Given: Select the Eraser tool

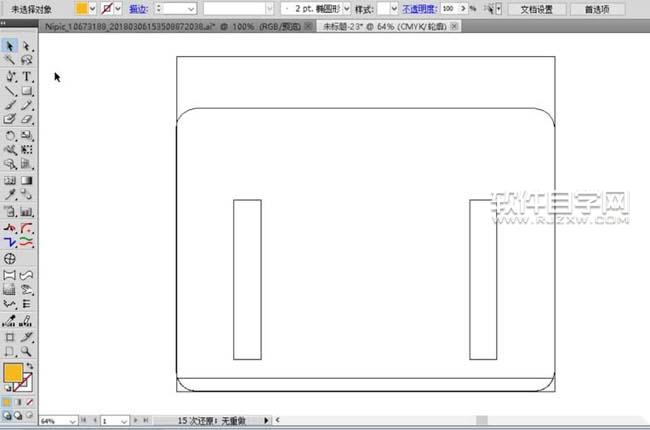Looking at the screenshot, I should pyautogui.click(x=27, y=119).
